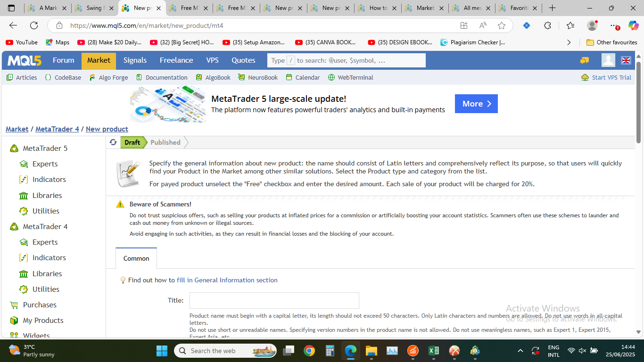This screenshot has height=362, width=644.
Task: Click the MQL5 logo
Action: point(25,60)
